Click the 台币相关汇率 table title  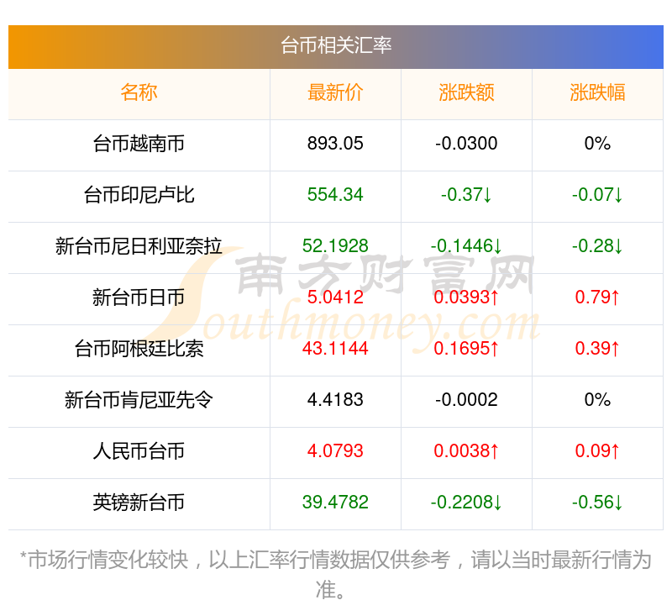[x=336, y=45]
